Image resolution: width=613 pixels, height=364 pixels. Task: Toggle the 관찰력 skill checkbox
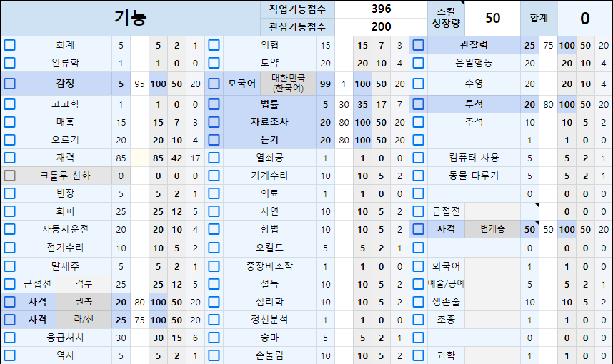[418, 45]
